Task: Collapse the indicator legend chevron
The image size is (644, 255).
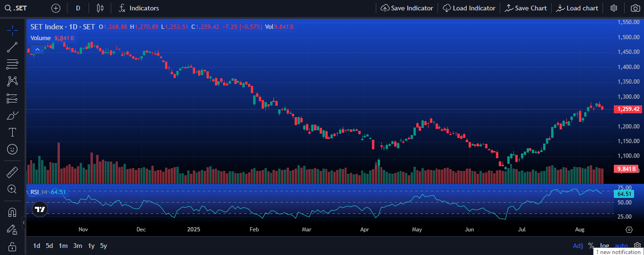Action: pos(37,49)
